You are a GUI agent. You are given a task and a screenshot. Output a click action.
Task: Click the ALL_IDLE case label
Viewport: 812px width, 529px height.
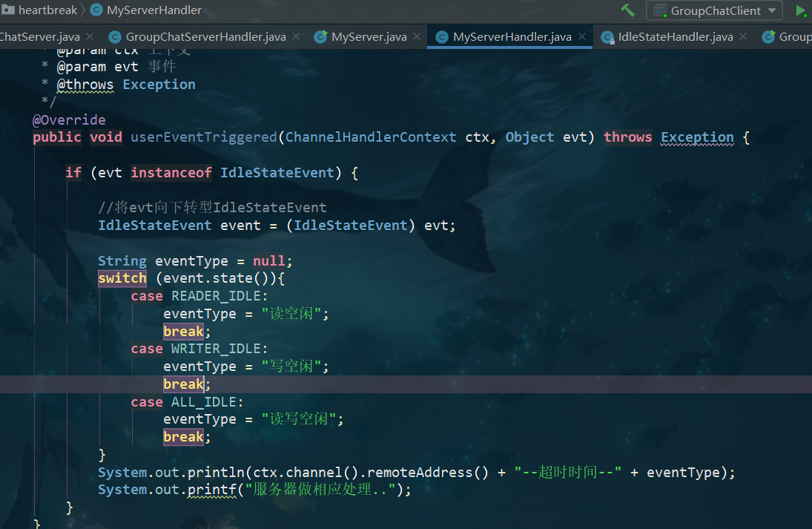point(203,402)
